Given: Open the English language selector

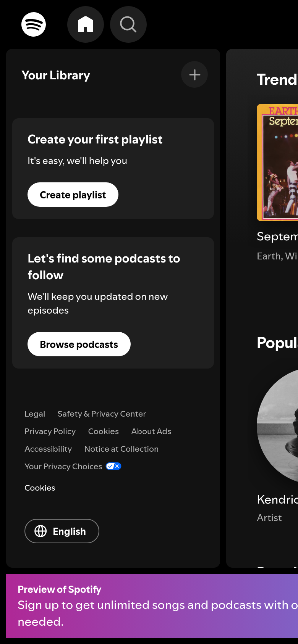Looking at the screenshot, I should pyautogui.click(x=62, y=531).
